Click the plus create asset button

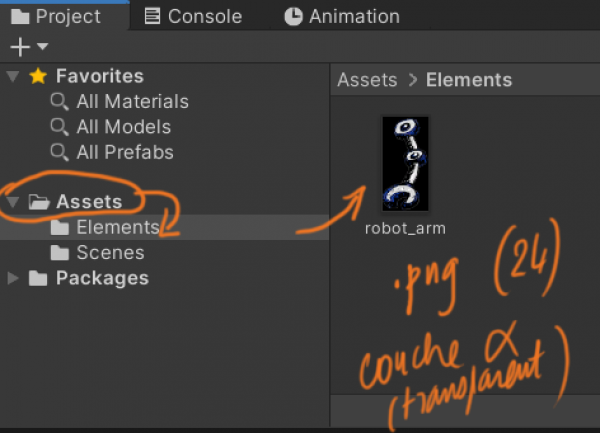click(x=19, y=47)
